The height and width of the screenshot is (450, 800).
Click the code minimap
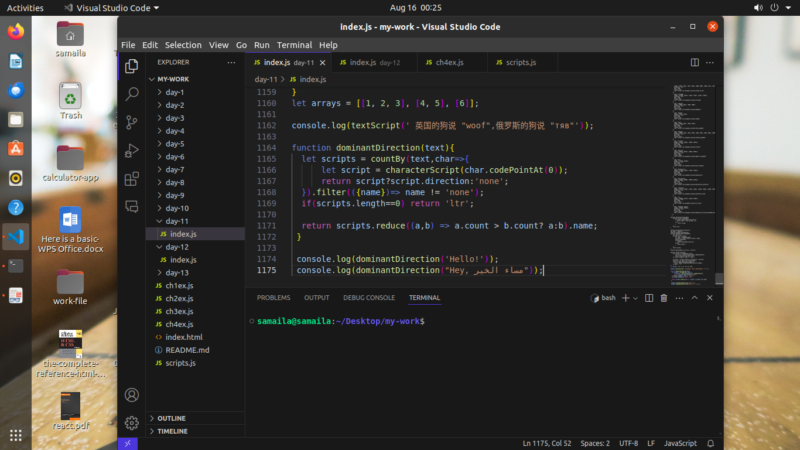point(693,185)
